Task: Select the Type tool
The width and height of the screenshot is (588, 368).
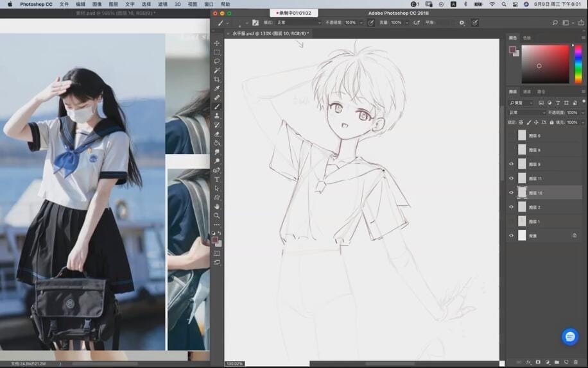Action: pyautogui.click(x=217, y=180)
